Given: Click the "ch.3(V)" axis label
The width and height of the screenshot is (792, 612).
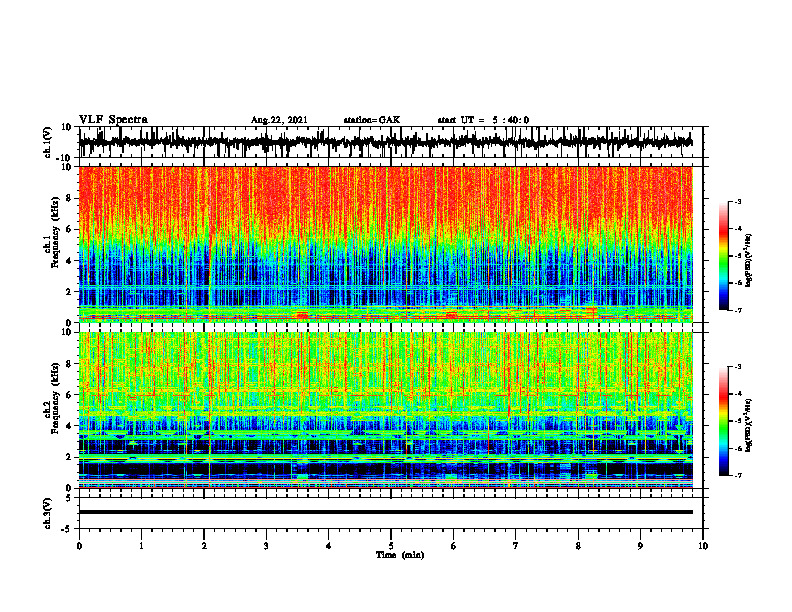Looking at the screenshot, I should point(48,513).
